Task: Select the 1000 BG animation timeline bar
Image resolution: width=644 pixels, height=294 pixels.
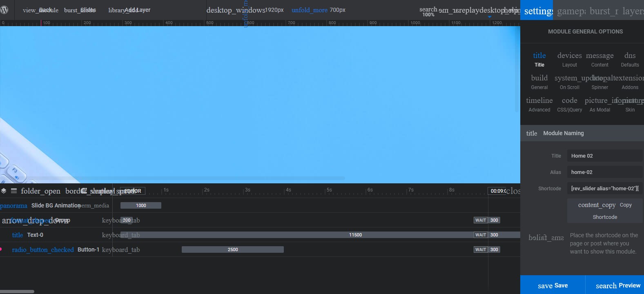Action: pos(141,205)
